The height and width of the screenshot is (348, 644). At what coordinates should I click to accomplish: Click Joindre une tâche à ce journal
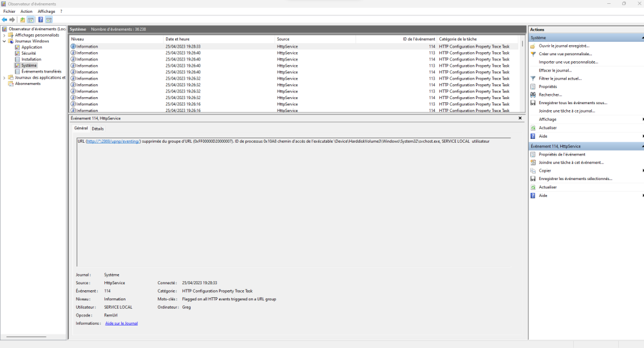pyautogui.click(x=567, y=111)
